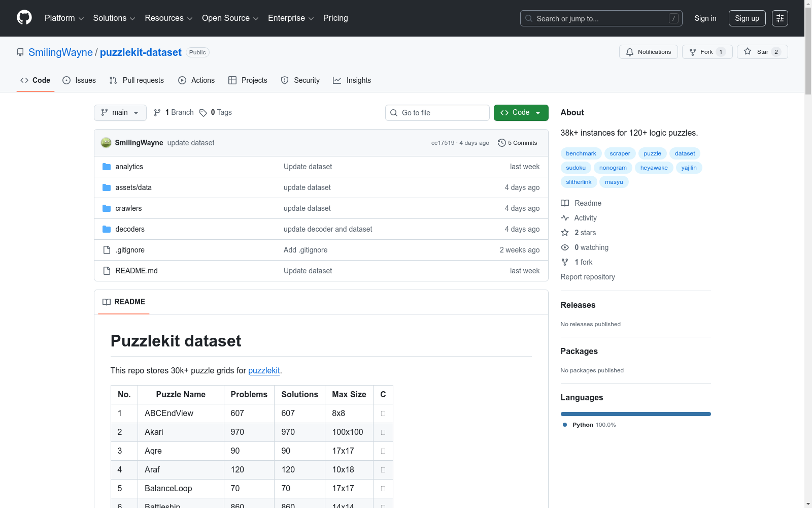Viewport: 812px width, 508px height.
Task: Click the commit history clock icon
Action: [x=502, y=143]
